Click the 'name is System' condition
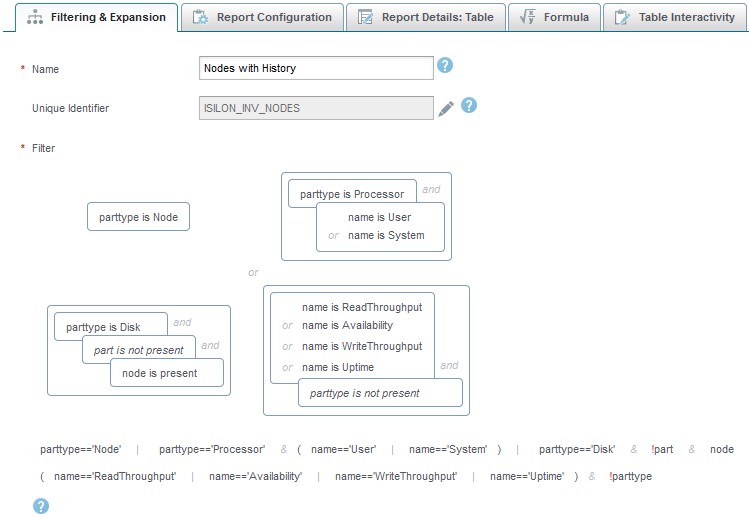The height and width of the screenshot is (517, 749). [x=386, y=236]
